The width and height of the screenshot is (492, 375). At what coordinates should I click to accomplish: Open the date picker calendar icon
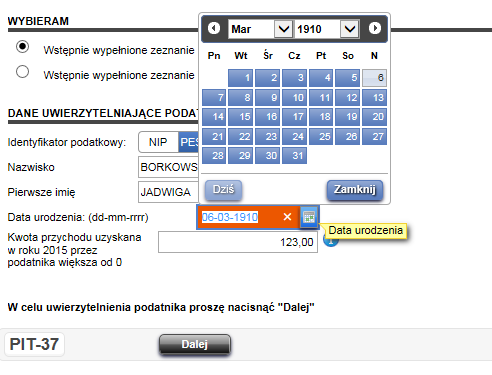click(x=309, y=217)
